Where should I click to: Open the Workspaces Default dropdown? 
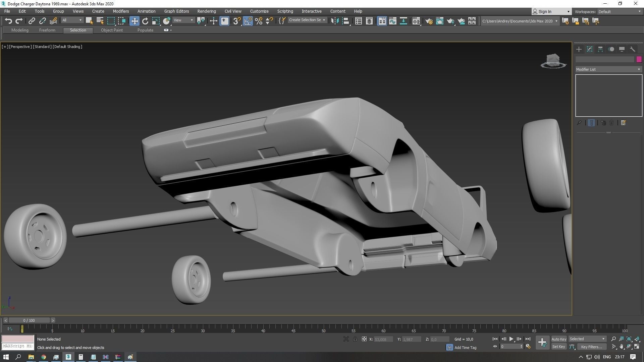[x=619, y=12]
